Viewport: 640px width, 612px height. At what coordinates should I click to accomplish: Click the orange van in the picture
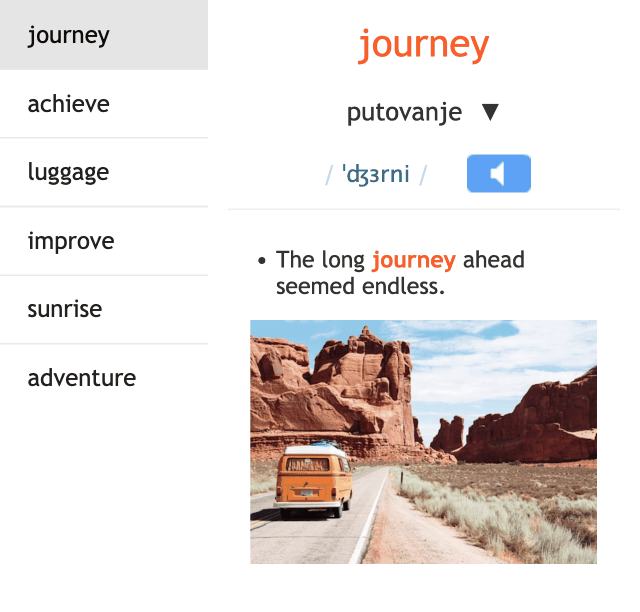point(313,482)
